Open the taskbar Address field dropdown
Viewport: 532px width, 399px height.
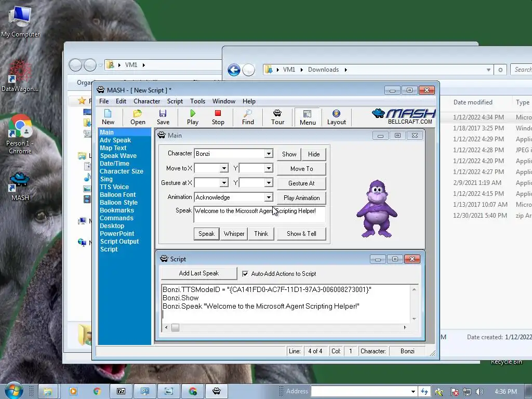pos(413,392)
